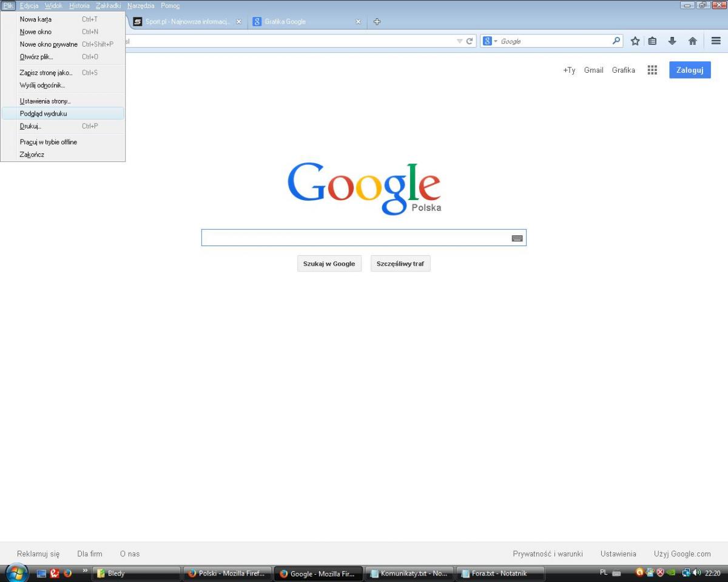Switch to the Sport.pl tab

187,22
